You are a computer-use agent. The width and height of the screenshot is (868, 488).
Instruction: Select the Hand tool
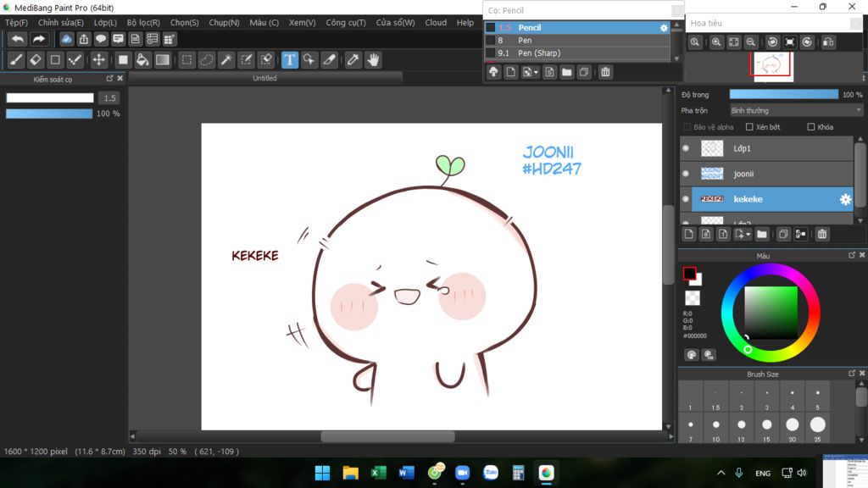click(374, 60)
